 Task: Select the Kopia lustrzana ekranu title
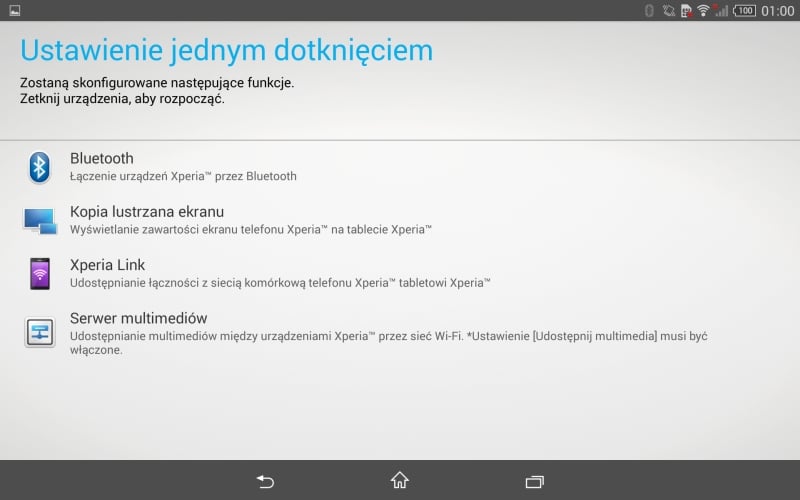(147, 211)
